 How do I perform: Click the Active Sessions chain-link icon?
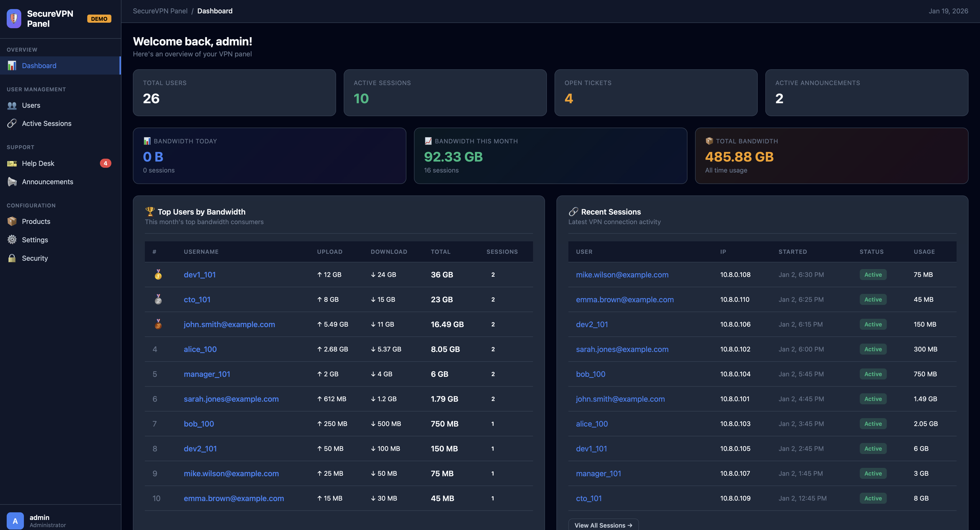(x=12, y=124)
